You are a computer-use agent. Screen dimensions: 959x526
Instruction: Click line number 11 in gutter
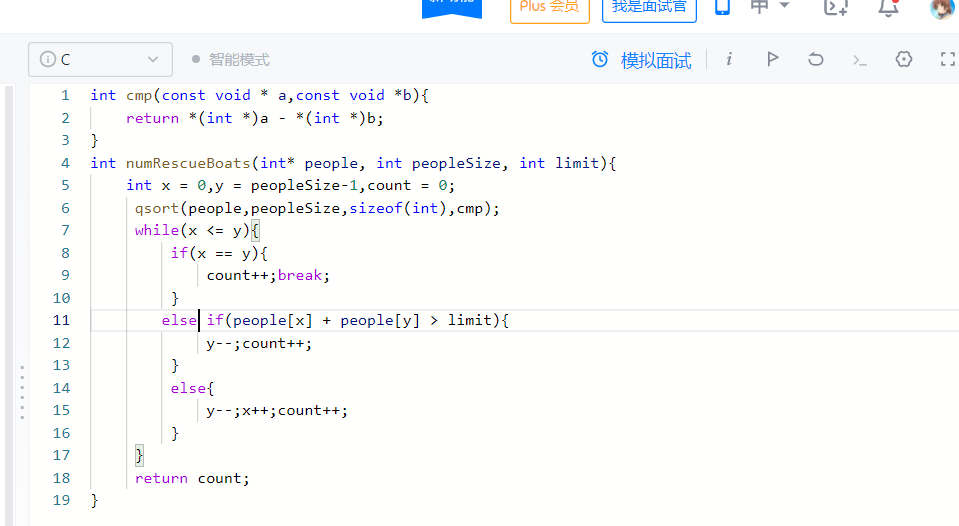coord(61,320)
